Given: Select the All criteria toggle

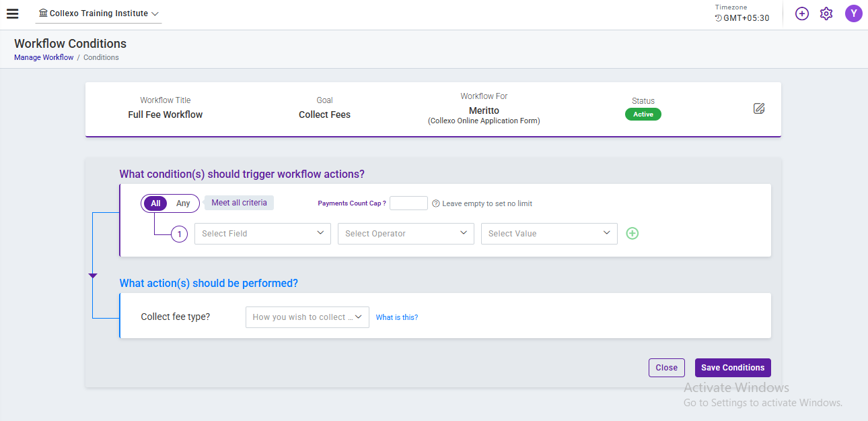Looking at the screenshot, I should click(155, 203).
